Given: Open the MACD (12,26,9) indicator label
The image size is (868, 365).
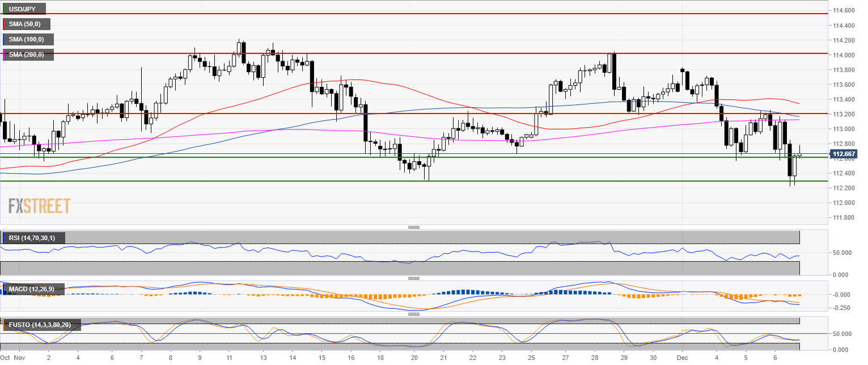Looking at the screenshot, I should [32, 290].
